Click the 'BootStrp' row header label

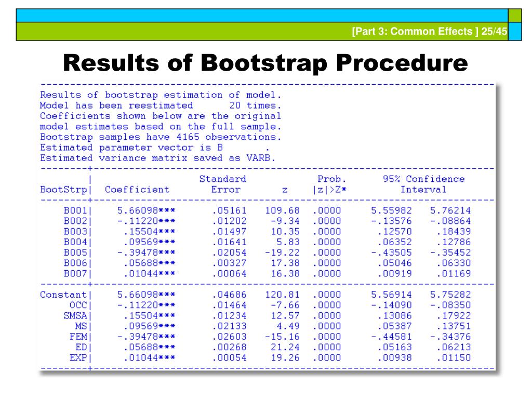point(63,190)
